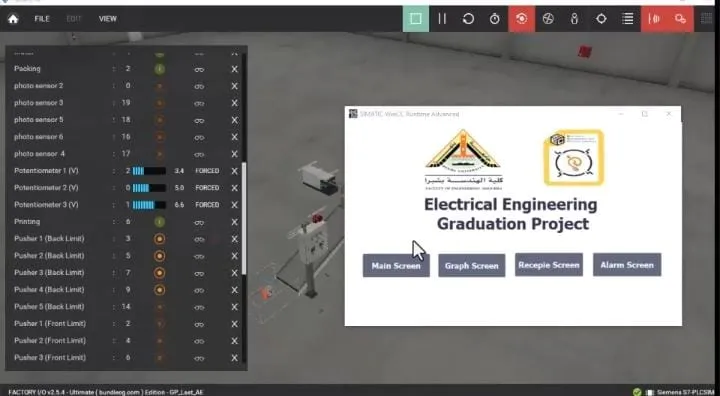Image resolution: width=720 pixels, height=396 pixels.
Task: Click the tag panel vertical scrollbar
Action: 244,218
